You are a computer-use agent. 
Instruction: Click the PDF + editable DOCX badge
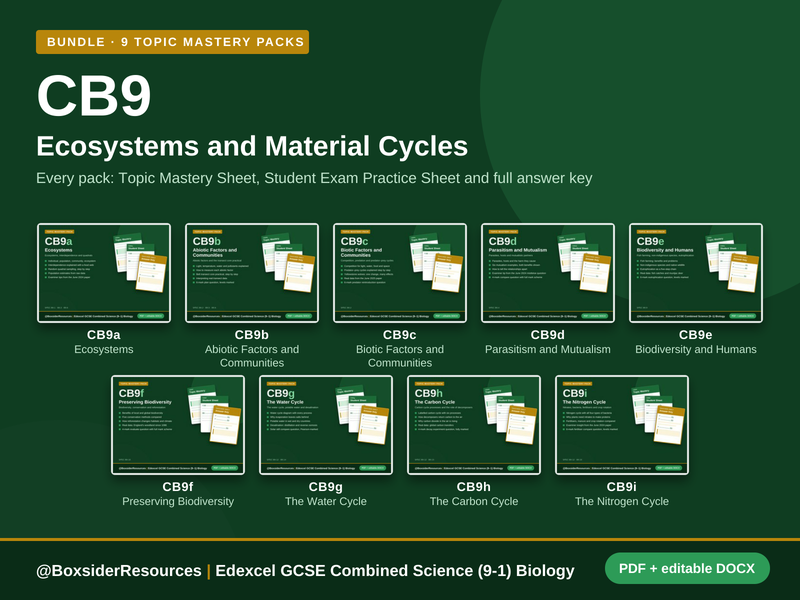[x=687, y=568]
